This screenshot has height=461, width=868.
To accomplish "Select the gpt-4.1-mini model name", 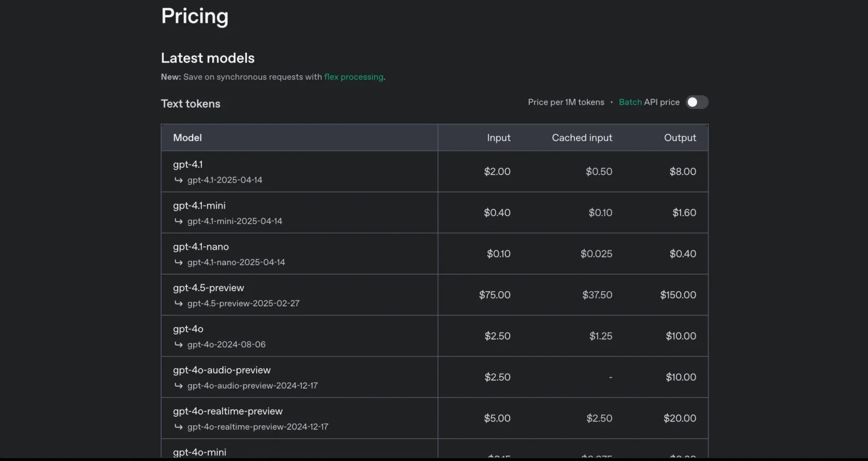I will coord(199,206).
